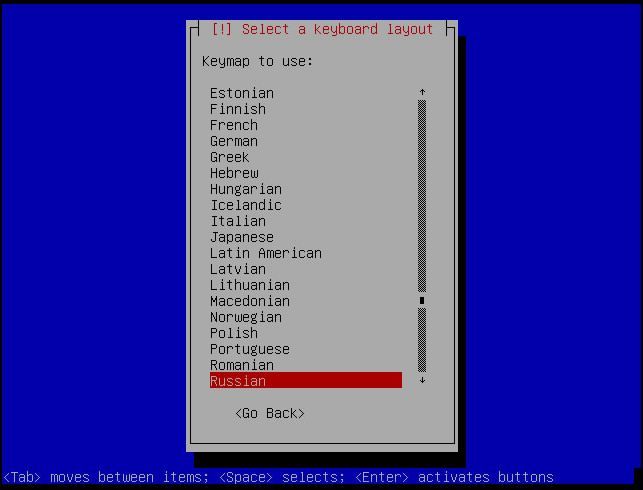643x490 pixels.
Task: Pick Latvian keyboard layout
Action: (238, 269)
